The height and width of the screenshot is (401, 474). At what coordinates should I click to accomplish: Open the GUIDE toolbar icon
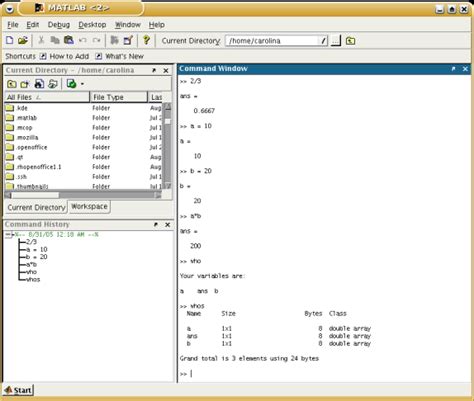[128, 41]
